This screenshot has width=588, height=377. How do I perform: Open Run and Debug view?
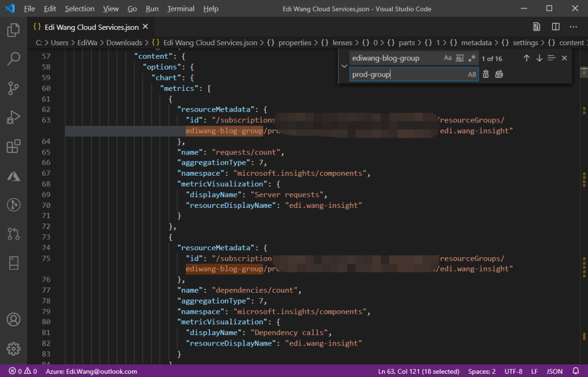[14, 117]
